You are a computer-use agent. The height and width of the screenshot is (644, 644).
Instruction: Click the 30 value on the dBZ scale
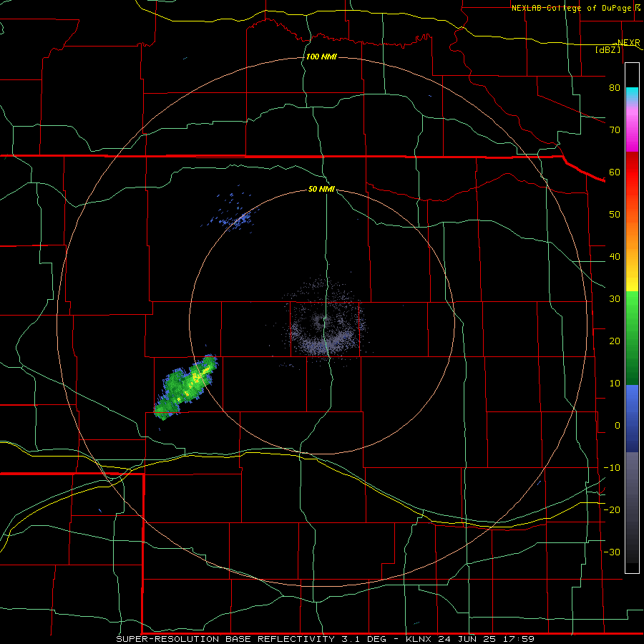615,299
